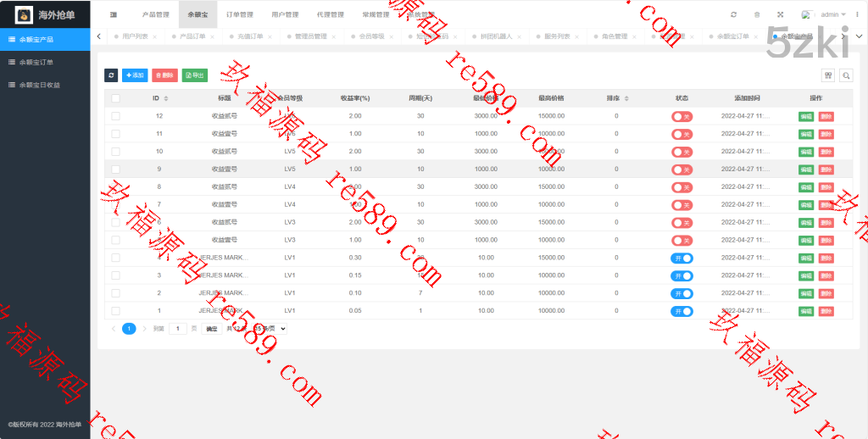Click the page number input field

tap(178, 328)
